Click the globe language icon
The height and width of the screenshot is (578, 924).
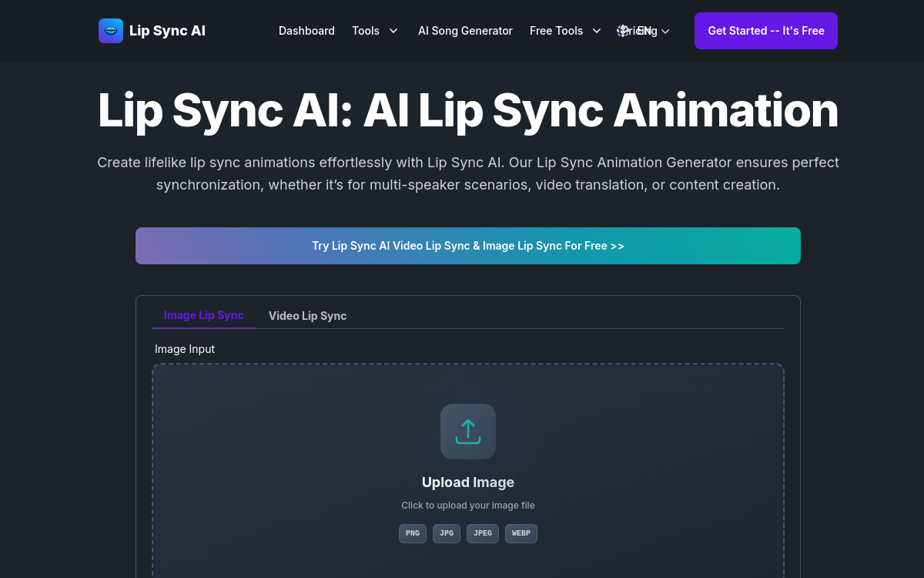tap(624, 31)
